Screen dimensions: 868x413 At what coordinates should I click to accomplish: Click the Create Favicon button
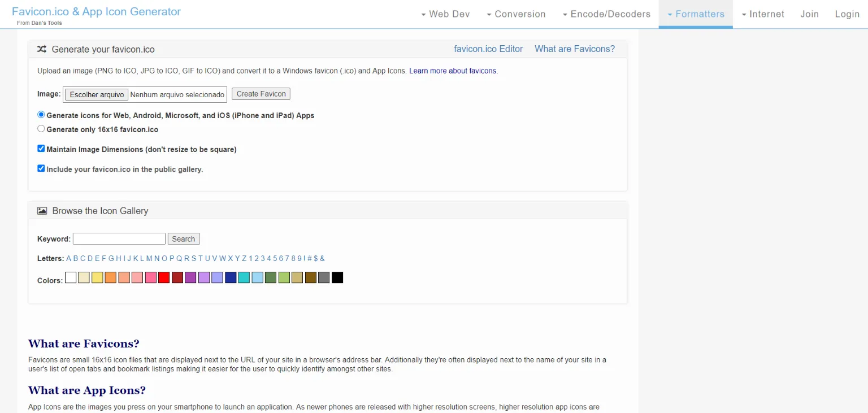(x=261, y=94)
